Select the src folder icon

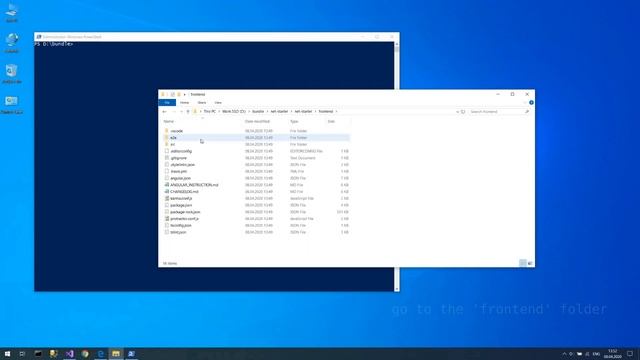(x=167, y=144)
